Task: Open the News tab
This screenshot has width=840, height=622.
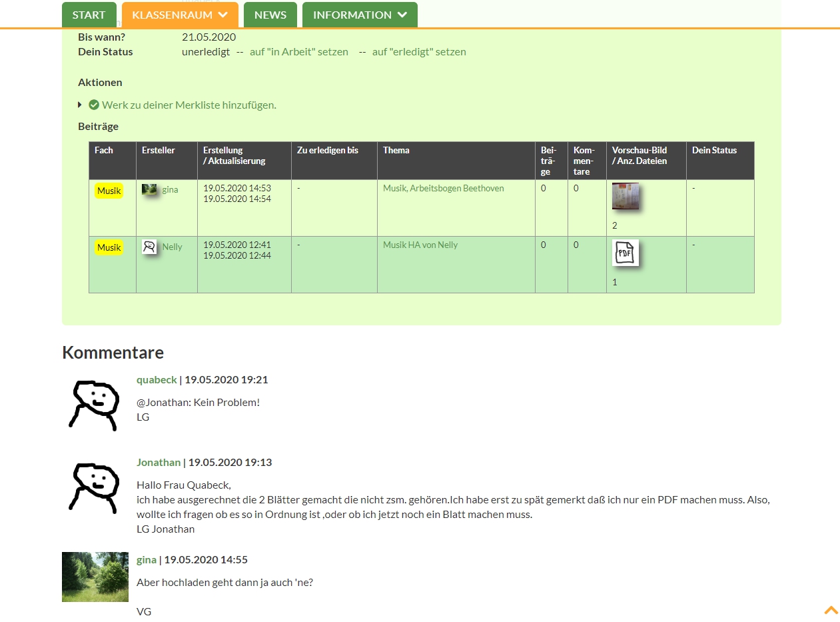Action: click(270, 15)
